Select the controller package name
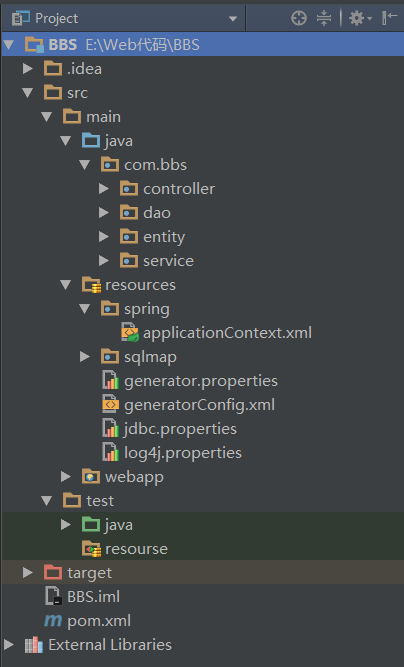Screen dimensions: 404x667 pyautogui.click(x=179, y=189)
